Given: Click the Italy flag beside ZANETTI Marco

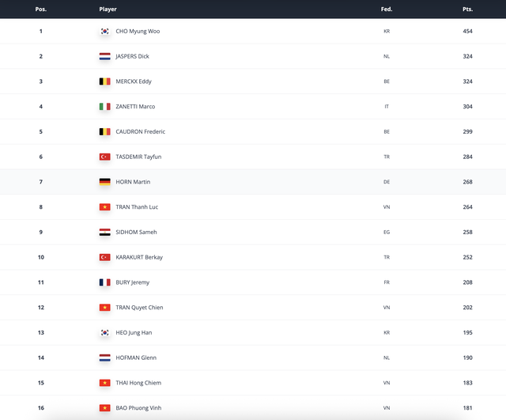Looking at the screenshot, I should pyautogui.click(x=104, y=107).
